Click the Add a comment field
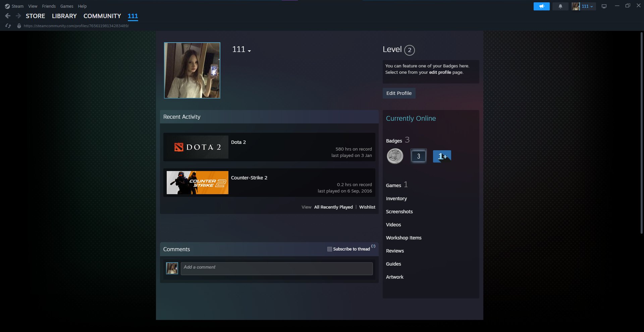The image size is (644, 332). tap(277, 269)
